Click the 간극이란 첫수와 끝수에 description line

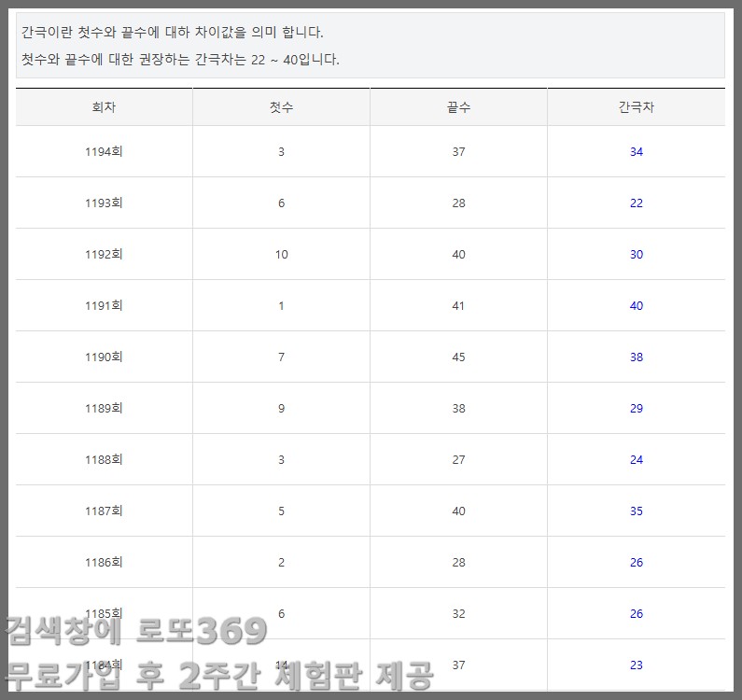coord(173,32)
